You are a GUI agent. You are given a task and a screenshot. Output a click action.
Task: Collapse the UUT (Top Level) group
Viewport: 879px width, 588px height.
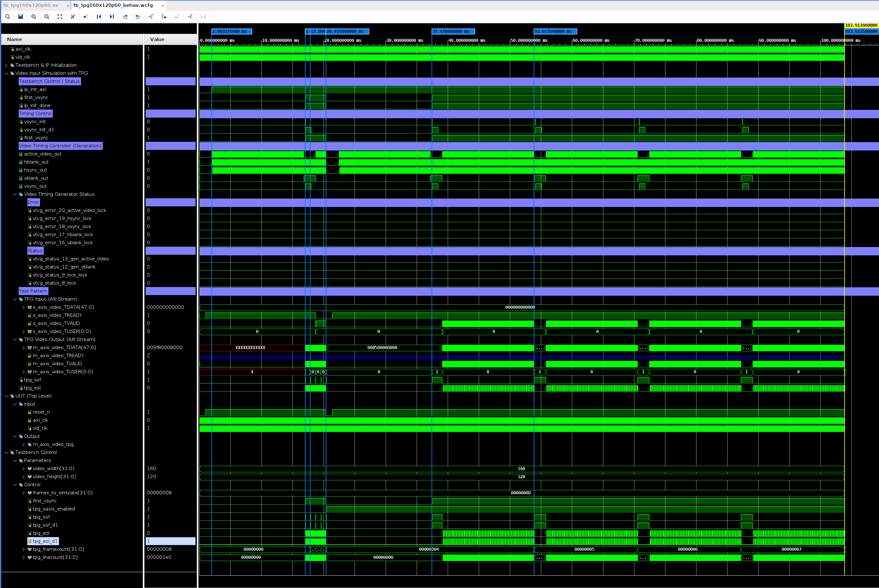click(x=6, y=396)
